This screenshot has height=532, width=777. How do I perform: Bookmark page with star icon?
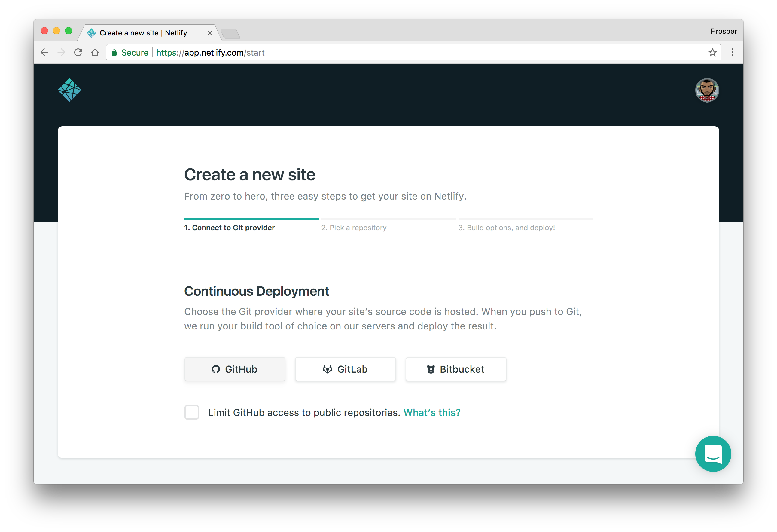pos(712,53)
